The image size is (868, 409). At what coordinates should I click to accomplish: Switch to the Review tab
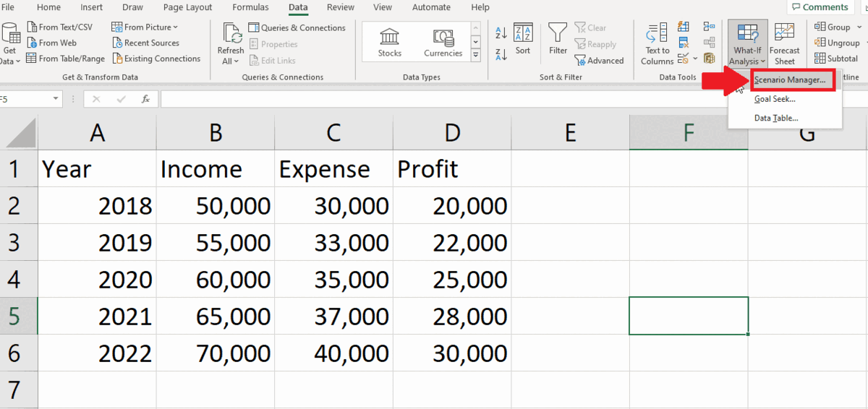(341, 7)
